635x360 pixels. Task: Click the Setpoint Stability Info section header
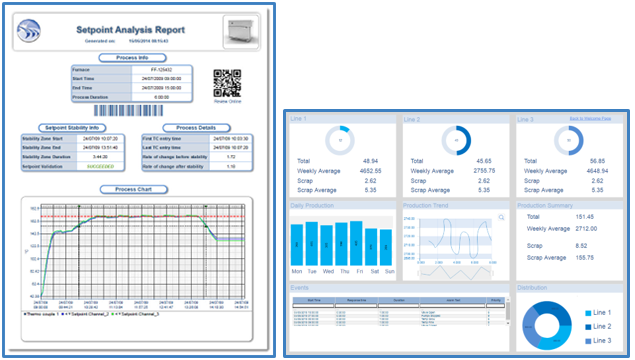pos(72,128)
